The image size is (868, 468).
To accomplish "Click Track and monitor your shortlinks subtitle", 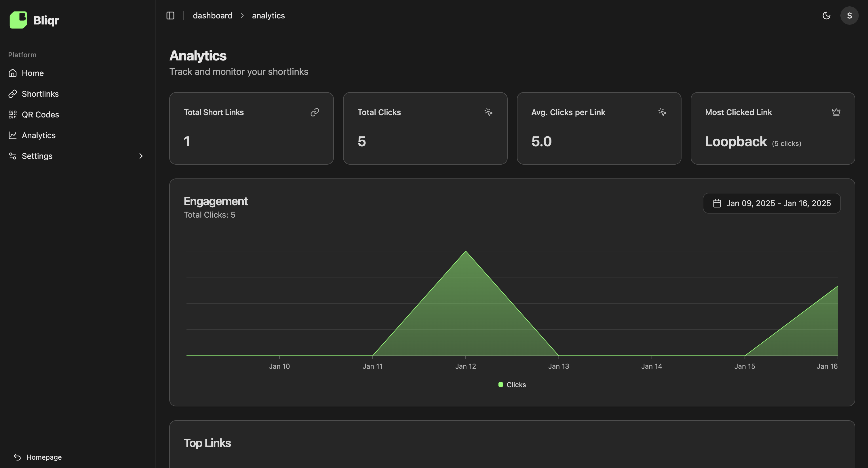I will tap(239, 71).
